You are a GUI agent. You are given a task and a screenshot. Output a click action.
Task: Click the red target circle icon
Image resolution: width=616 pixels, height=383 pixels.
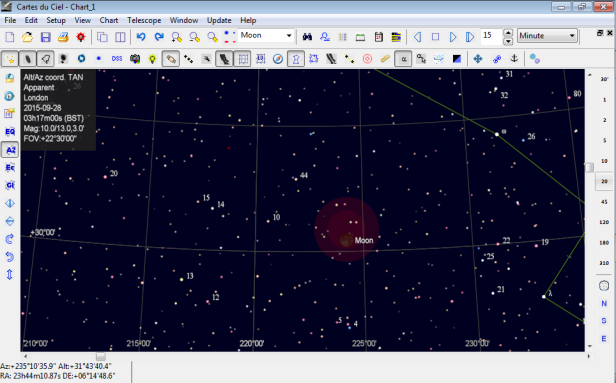pos(367,59)
